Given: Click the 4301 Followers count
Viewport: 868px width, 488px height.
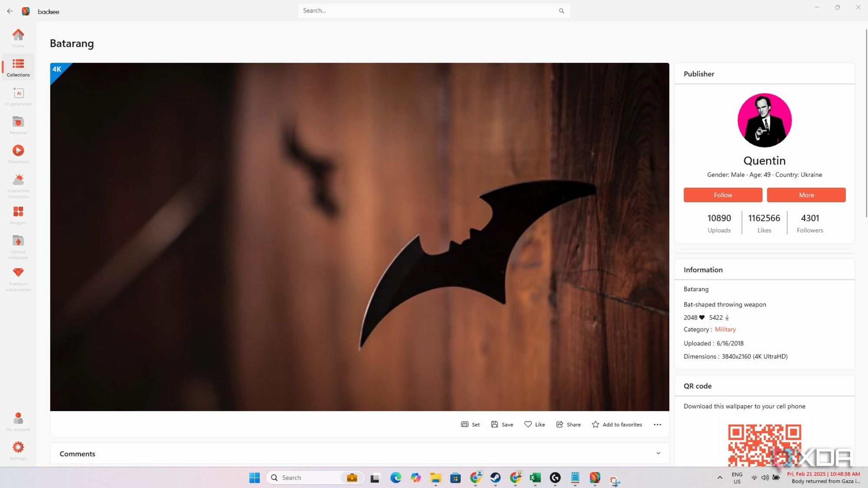Looking at the screenshot, I should tap(810, 223).
